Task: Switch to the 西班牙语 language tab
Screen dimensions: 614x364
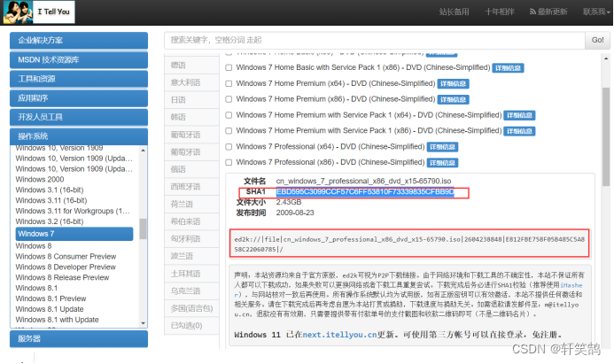Action: (191, 187)
